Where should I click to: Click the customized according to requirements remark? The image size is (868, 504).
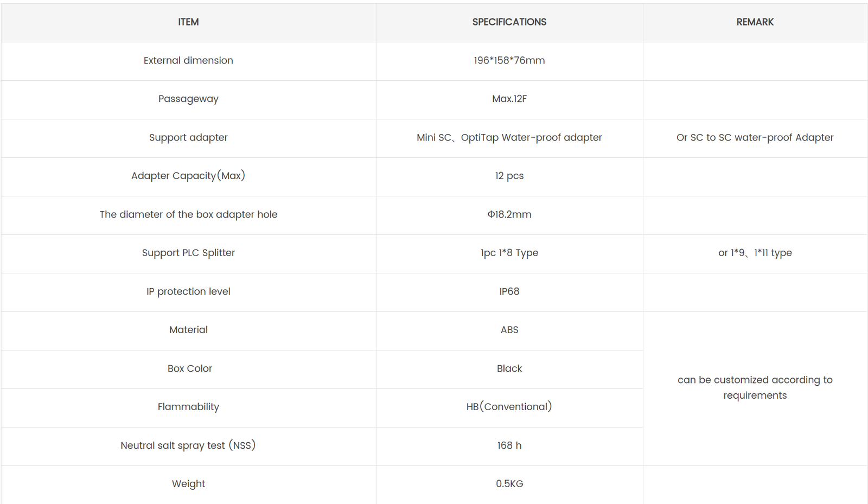click(x=755, y=387)
